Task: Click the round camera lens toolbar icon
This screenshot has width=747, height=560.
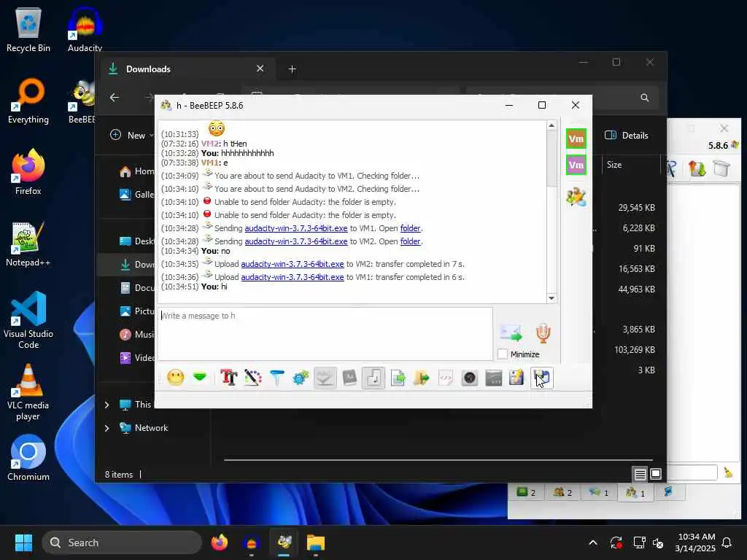Action: pos(470,378)
